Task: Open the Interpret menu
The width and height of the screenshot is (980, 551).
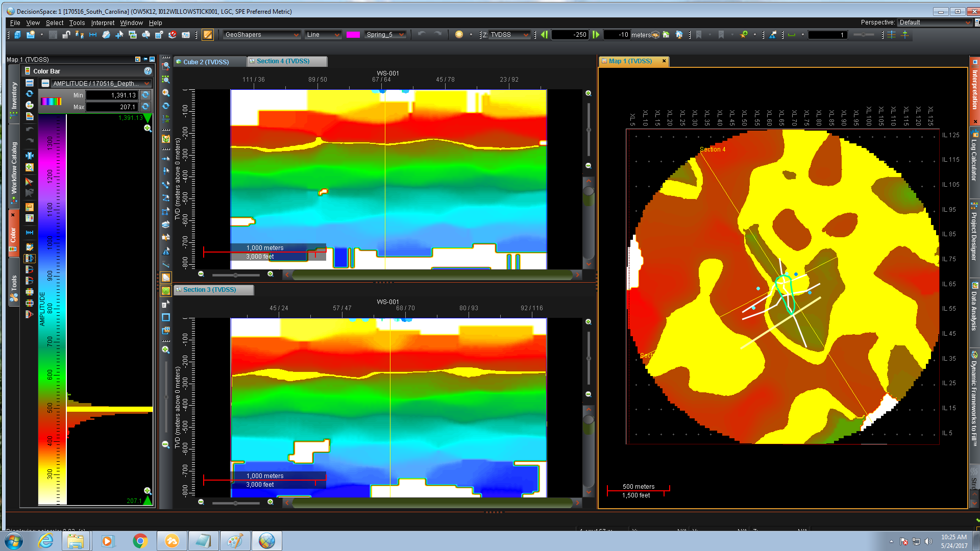Action: [103, 23]
